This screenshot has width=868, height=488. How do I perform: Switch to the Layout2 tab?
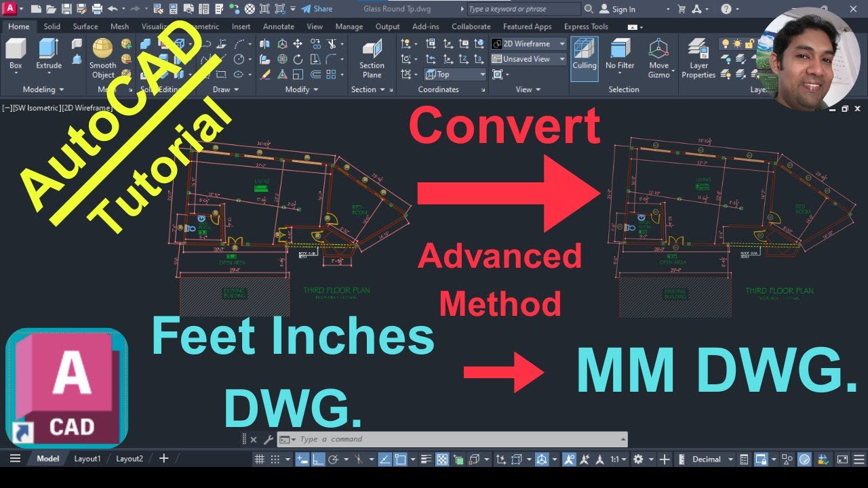(130, 459)
